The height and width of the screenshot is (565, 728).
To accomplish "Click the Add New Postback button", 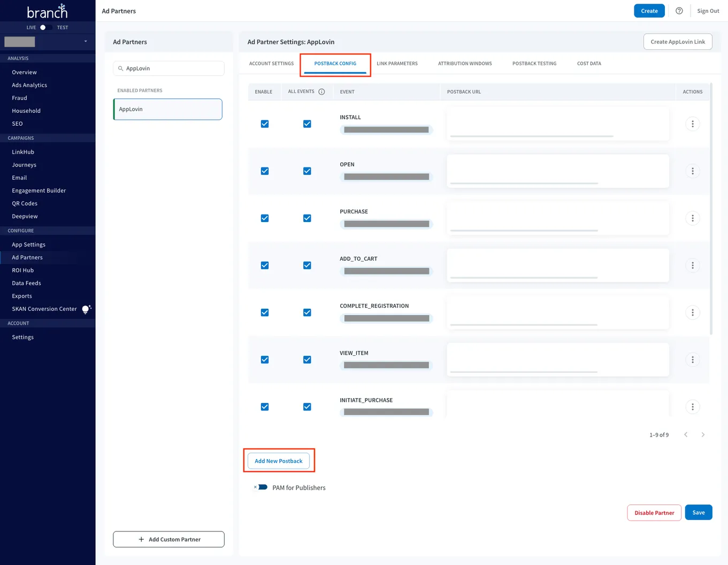I will [279, 461].
